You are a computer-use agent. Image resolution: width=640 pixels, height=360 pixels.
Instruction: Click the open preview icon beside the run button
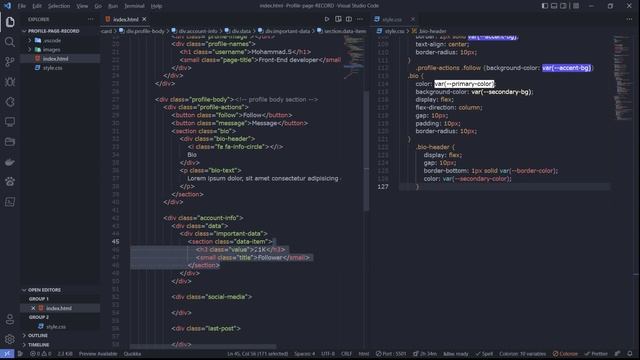[x=338, y=19]
